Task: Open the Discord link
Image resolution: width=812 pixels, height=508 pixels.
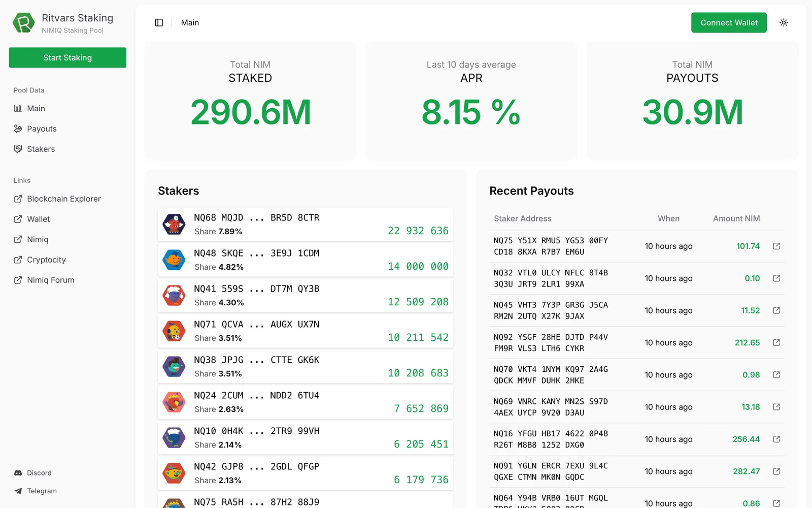Action: (67, 473)
